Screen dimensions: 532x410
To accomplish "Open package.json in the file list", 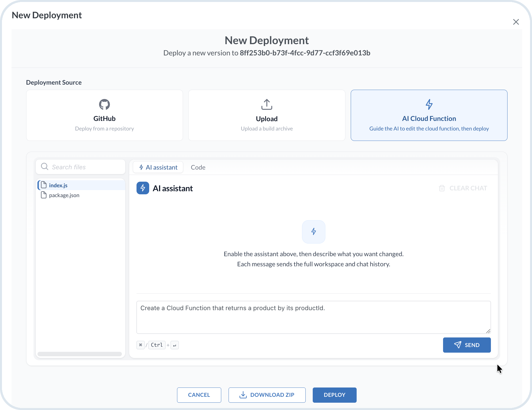I will tap(81, 195).
